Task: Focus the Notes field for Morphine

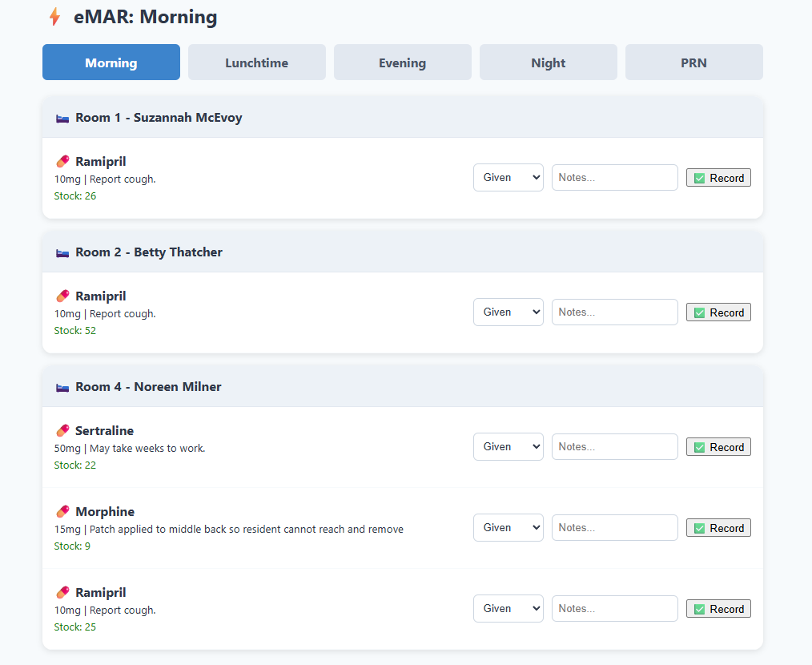Action: click(615, 528)
